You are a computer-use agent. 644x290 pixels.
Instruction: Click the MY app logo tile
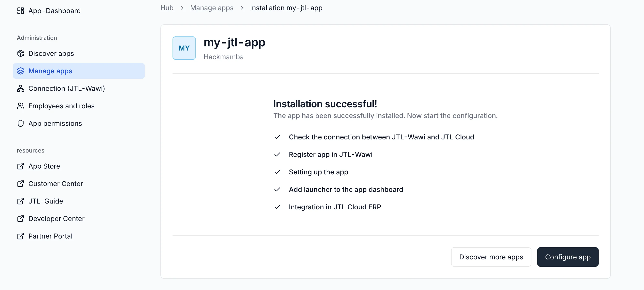(184, 48)
